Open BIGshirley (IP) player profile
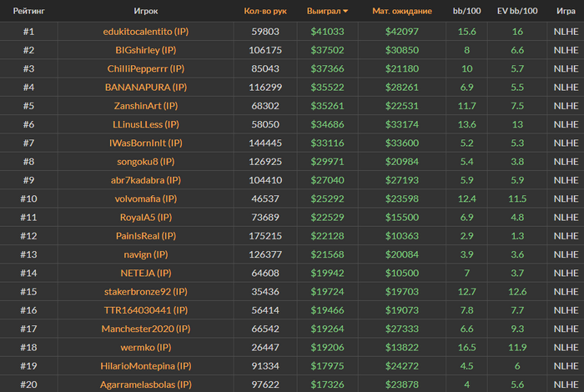 pyautogui.click(x=146, y=50)
